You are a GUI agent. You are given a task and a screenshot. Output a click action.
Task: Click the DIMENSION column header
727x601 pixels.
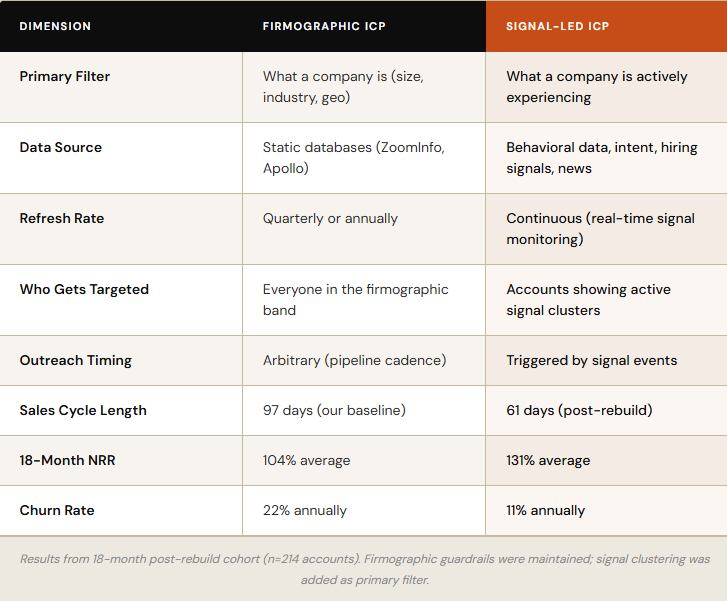coord(55,26)
